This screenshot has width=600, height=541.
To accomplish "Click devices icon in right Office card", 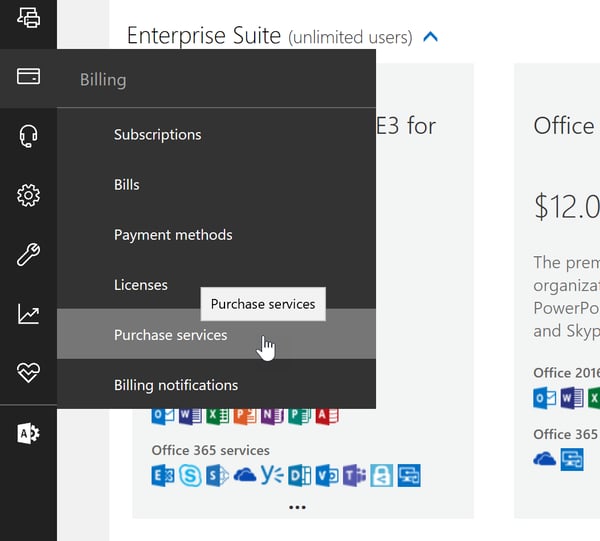I will click(x=572, y=459).
